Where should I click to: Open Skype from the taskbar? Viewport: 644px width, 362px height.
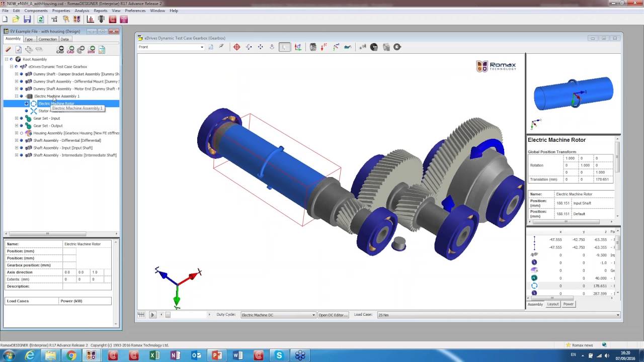(x=279, y=355)
